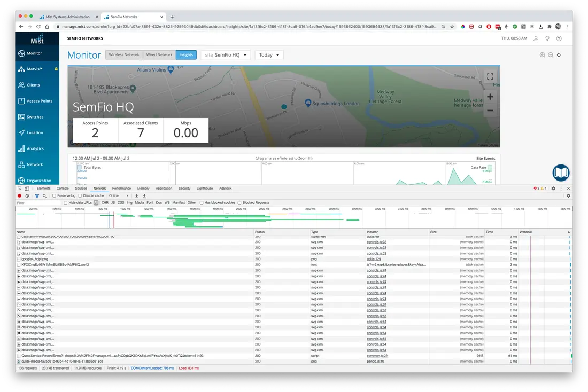Image resolution: width=588 pixels, height=392 pixels.
Task: Switch to the Wireless Network tab
Action: pos(124,54)
